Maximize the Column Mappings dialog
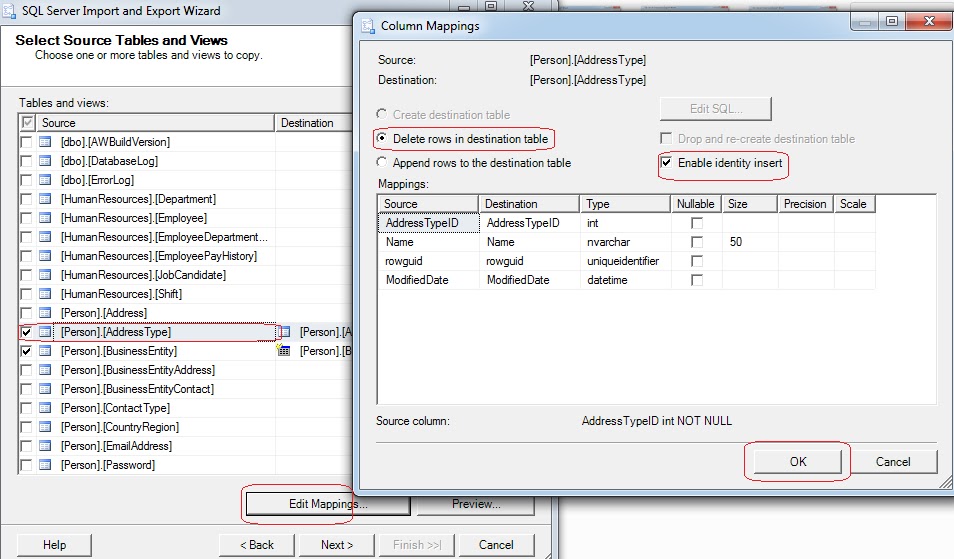 pos(892,21)
